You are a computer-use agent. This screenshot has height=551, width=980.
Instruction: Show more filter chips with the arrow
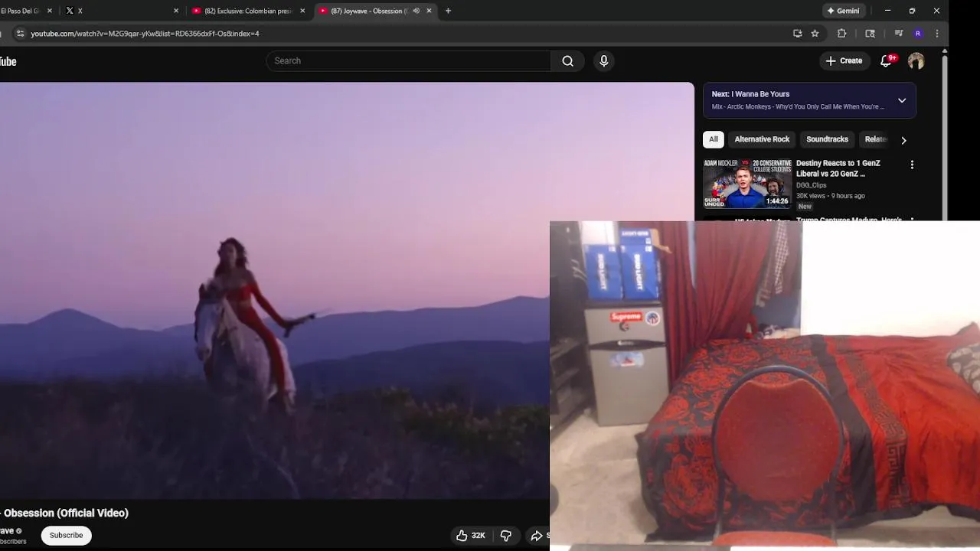click(903, 140)
